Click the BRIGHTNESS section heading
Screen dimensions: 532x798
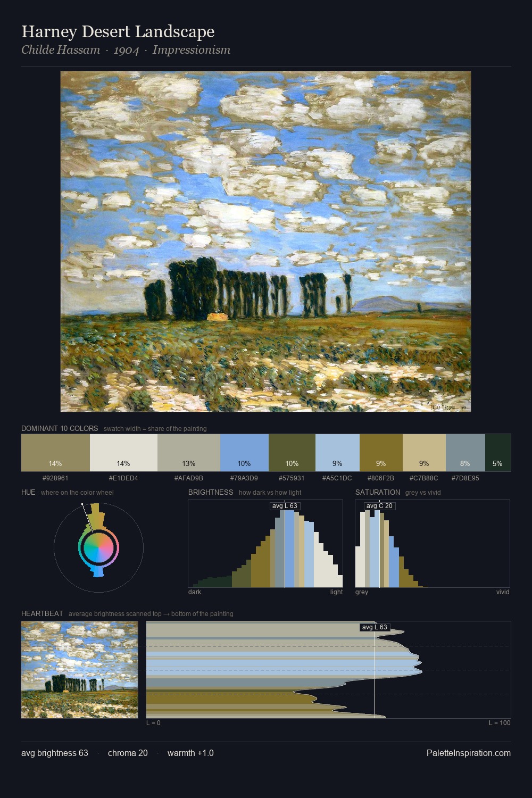(x=211, y=492)
